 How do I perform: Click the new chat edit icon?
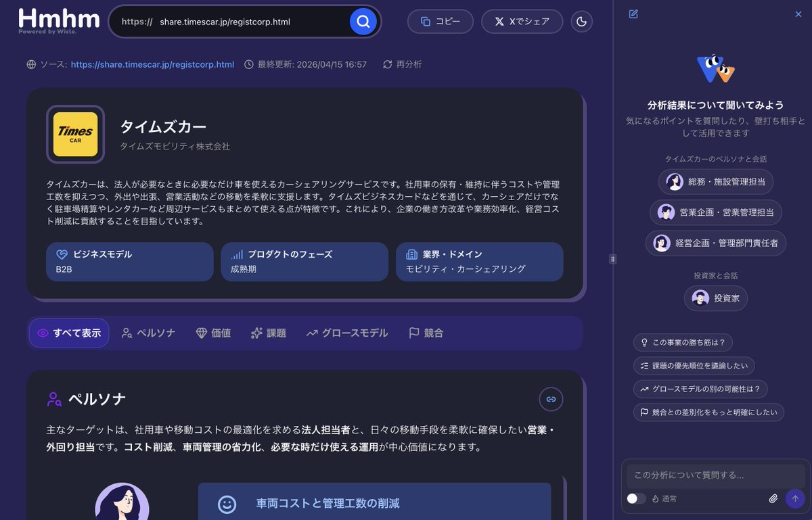tap(633, 14)
